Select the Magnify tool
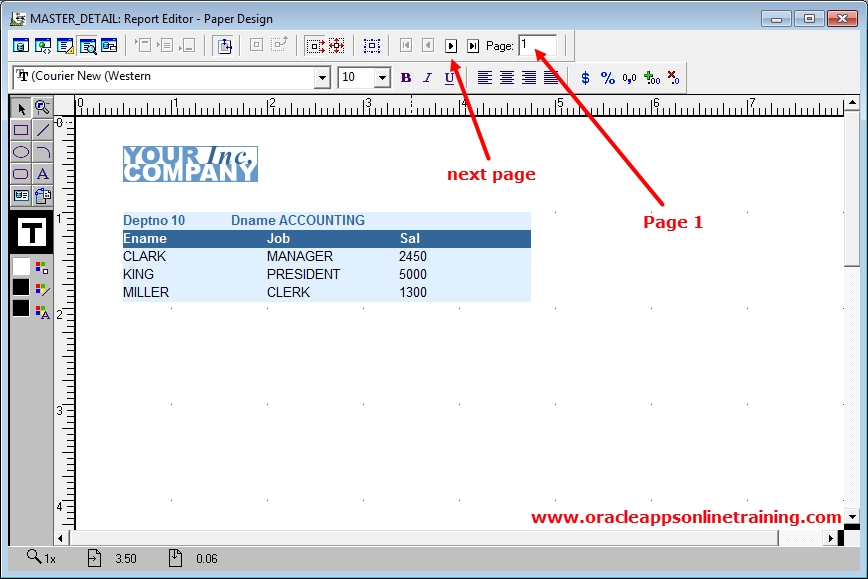 [x=43, y=107]
